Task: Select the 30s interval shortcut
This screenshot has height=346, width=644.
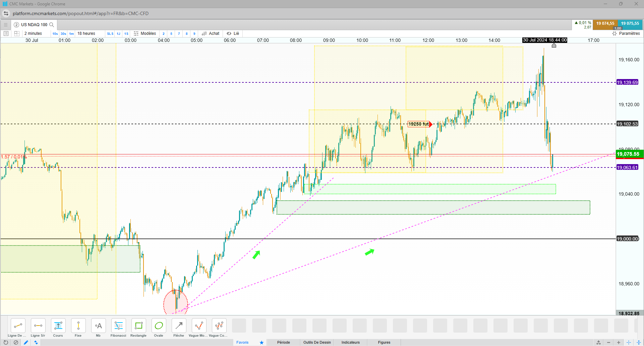Action: 63,34
